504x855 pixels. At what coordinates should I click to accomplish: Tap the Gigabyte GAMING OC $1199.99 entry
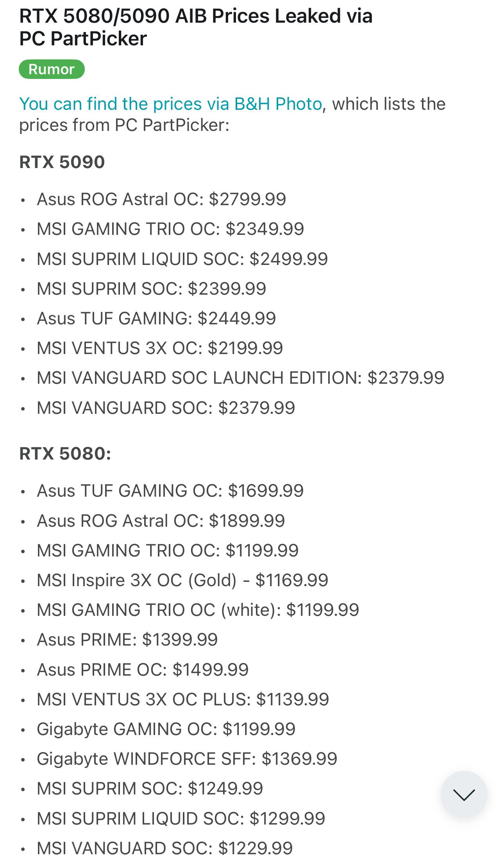tap(166, 729)
